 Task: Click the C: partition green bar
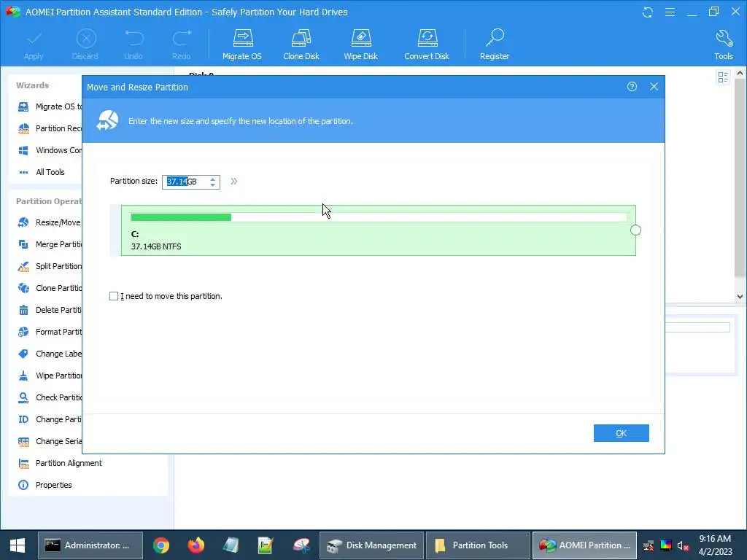pos(379,230)
